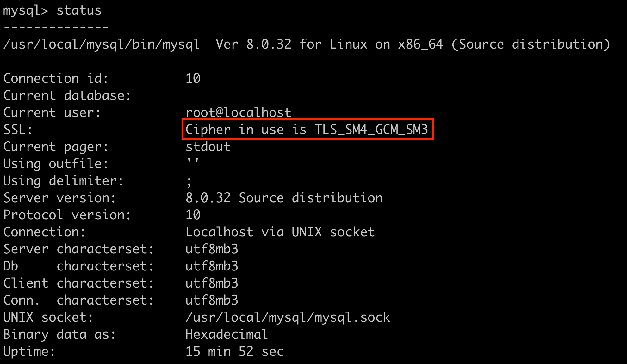Click 'Localhost via UNIX socket' text
The width and height of the screenshot is (627, 364).
[280, 232]
